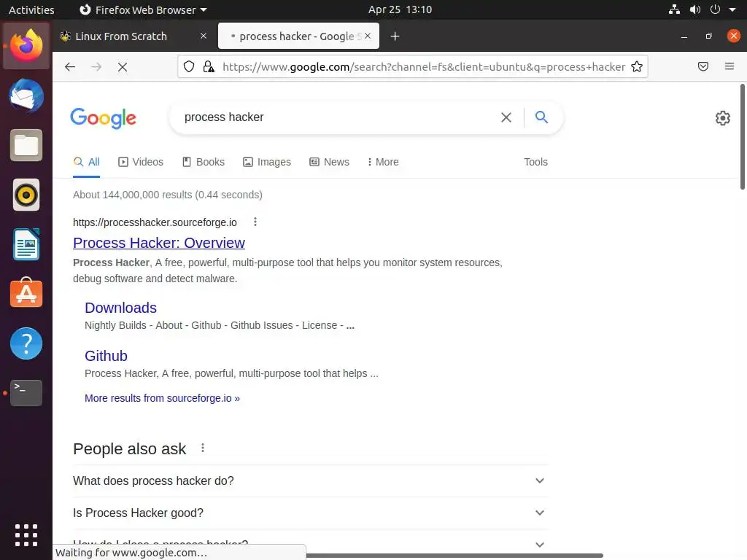The width and height of the screenshot is (747, 560).
Task: Select the All results tab
Action: (87, 162)
